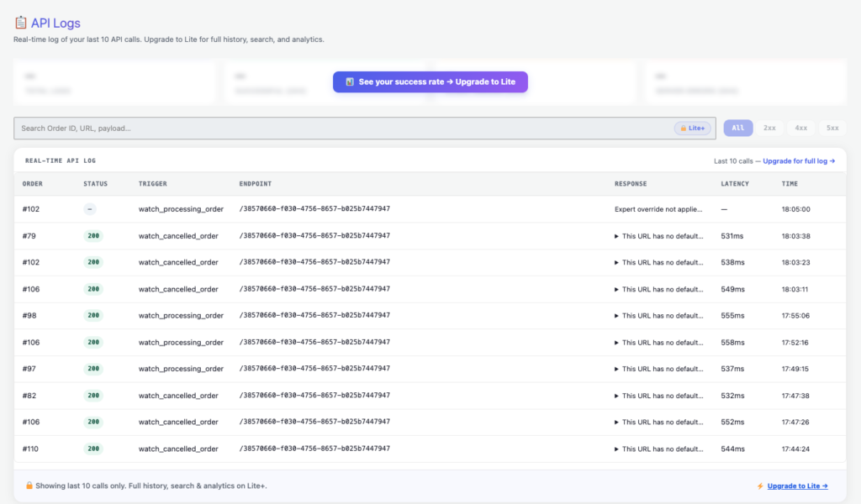Click the dash status badge for order #102
This screenshot has width=861, height=504.
(89, 209)
